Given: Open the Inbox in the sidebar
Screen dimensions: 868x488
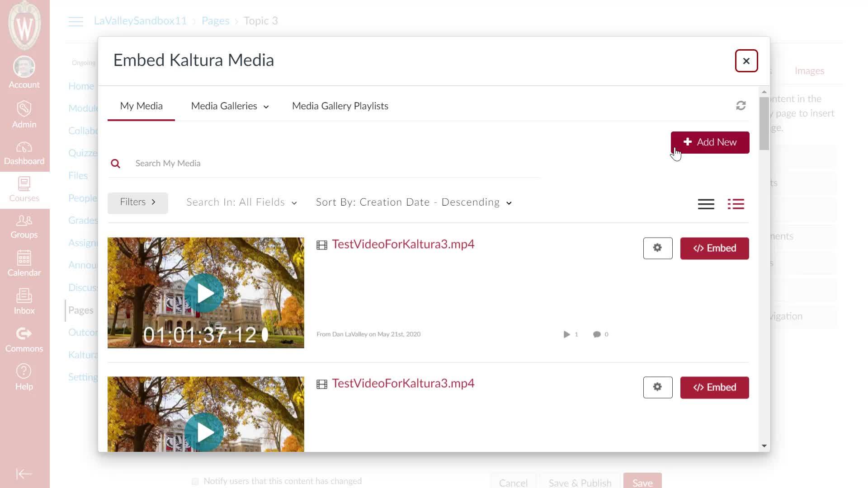Looking at the screenshot, I should click(x=24, y=302).
